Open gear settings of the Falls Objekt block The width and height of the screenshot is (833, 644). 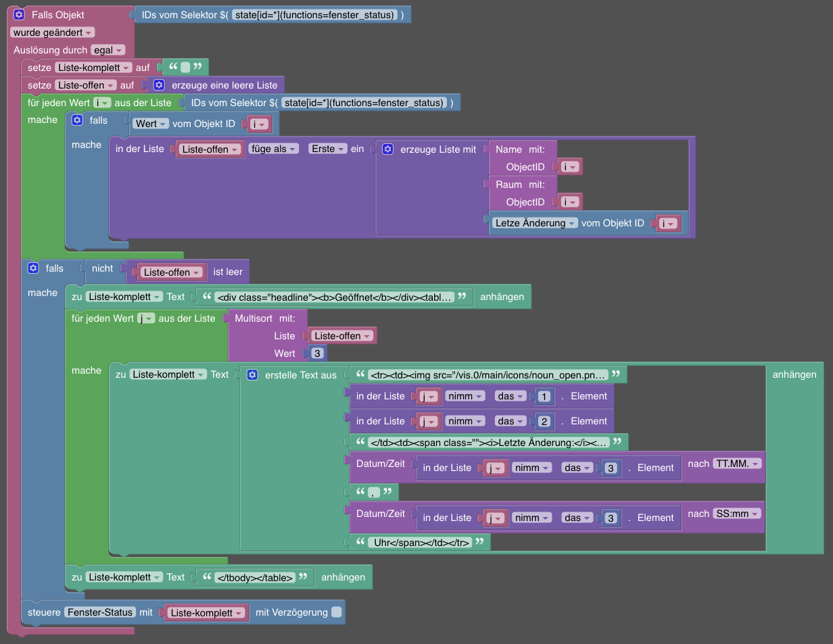pyautogui.click(x=19, y=14)
